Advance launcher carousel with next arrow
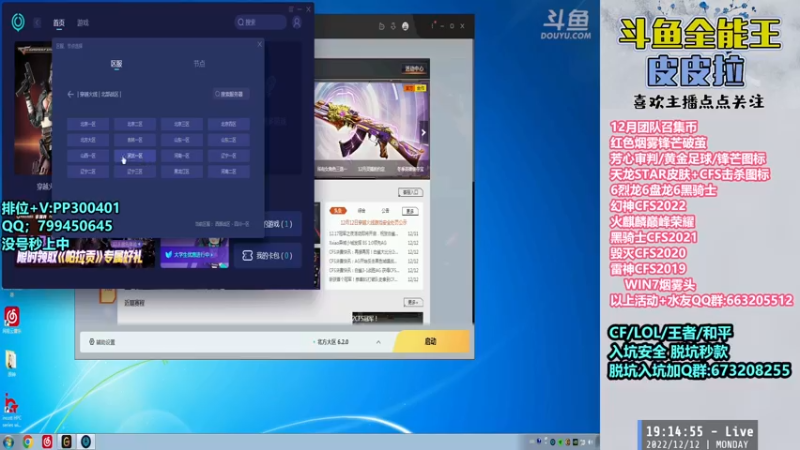Image resolution: width=800 pixels, height=450 pixels. click(x=423, y=133)
